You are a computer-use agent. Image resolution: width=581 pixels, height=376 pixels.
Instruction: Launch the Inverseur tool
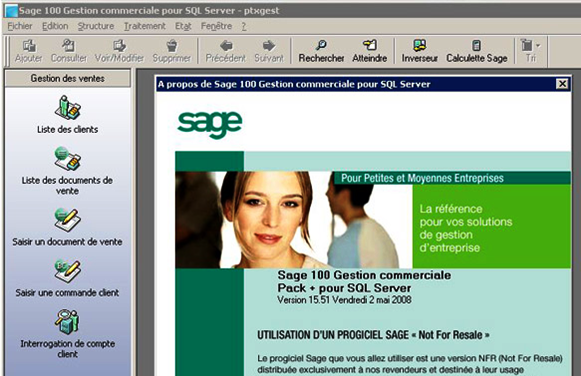(x=419, y=51)
